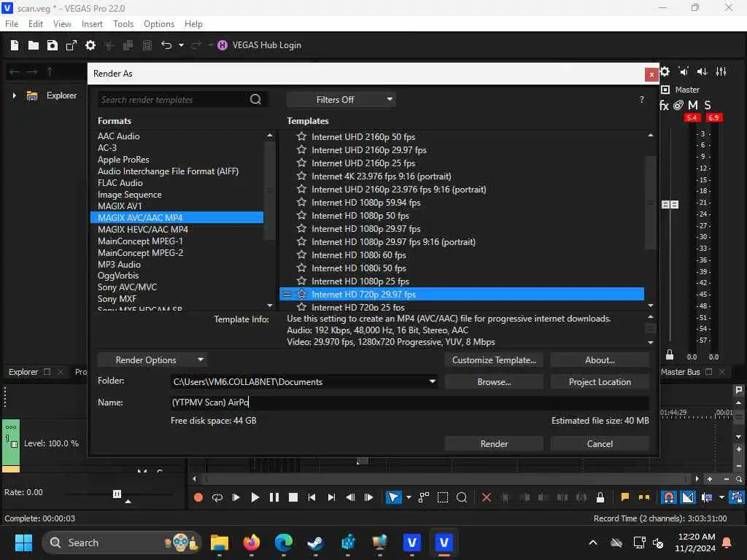Viewport: 747px width, 560px height.
Task: Open the Edit menu
Action: click(35, 24)
